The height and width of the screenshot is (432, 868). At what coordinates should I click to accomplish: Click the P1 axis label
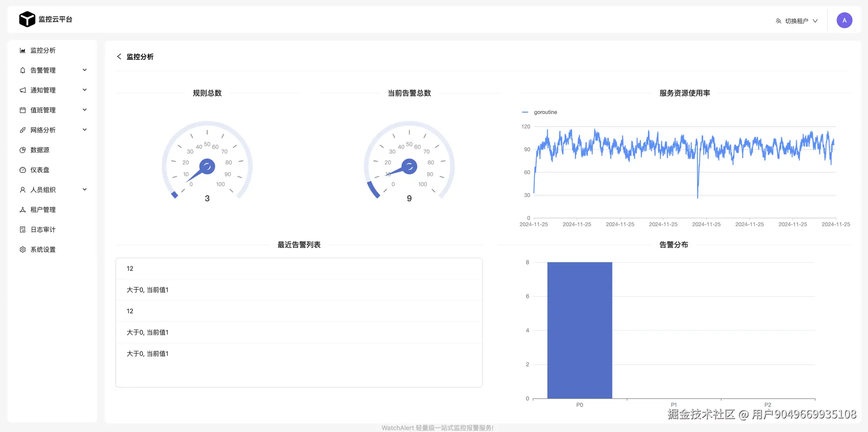pos(674,405)
